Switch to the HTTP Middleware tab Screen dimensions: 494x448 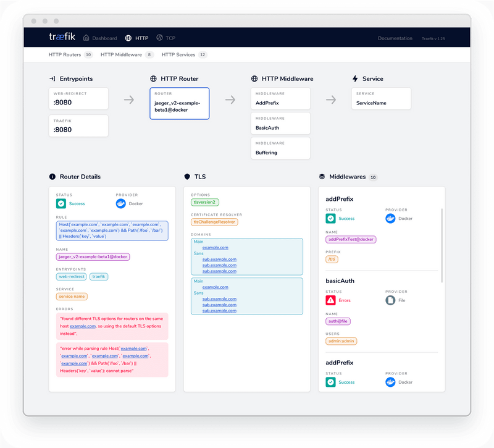click(121, 54)
